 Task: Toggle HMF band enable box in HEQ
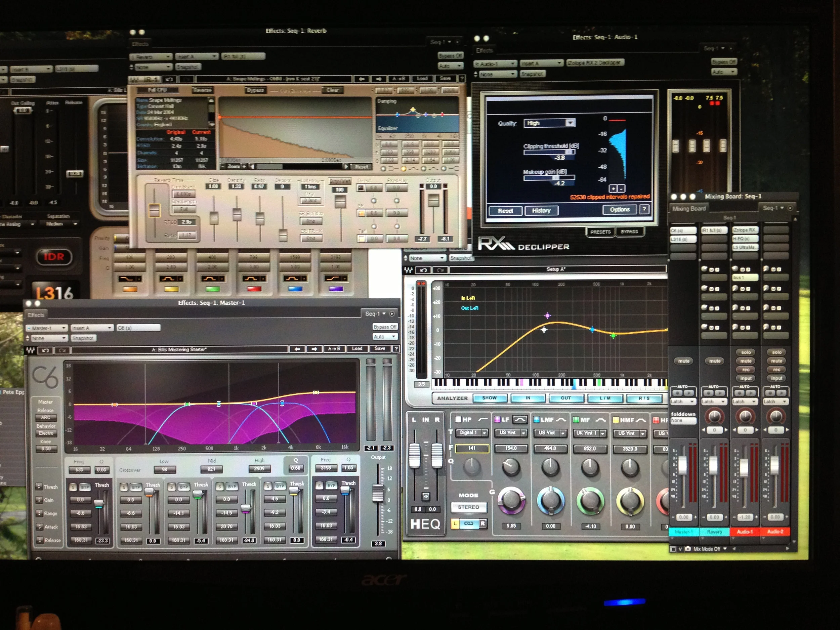(x=616, y=420)
